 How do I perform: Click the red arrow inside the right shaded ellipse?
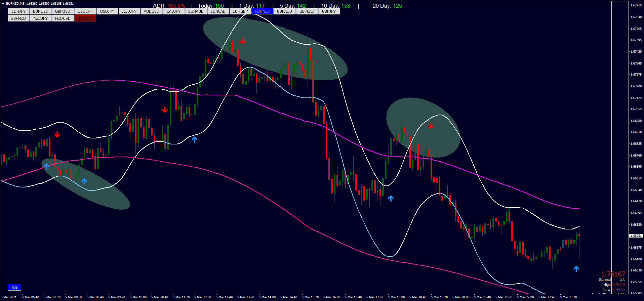tap(431, 126)
